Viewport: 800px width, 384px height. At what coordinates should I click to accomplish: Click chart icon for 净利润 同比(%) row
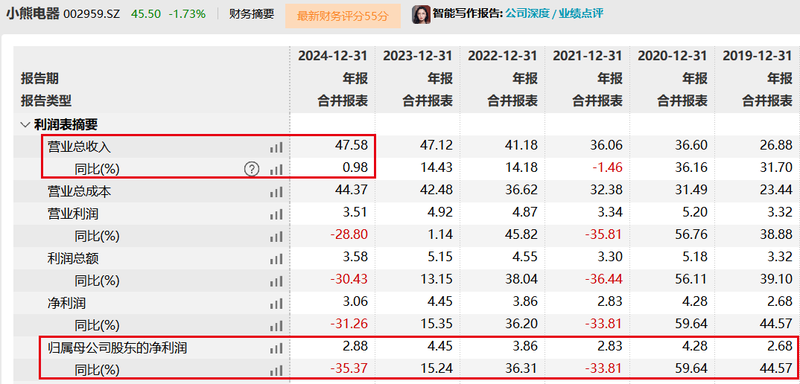click(x=276, y=326)
